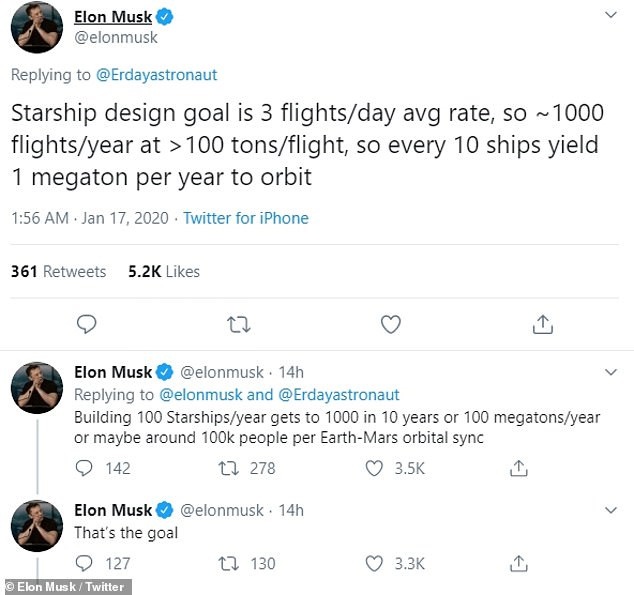The image size is (634, 595).
Task: Reply to the 'Building 100 Starships/year' tweet
Action: 84,468
